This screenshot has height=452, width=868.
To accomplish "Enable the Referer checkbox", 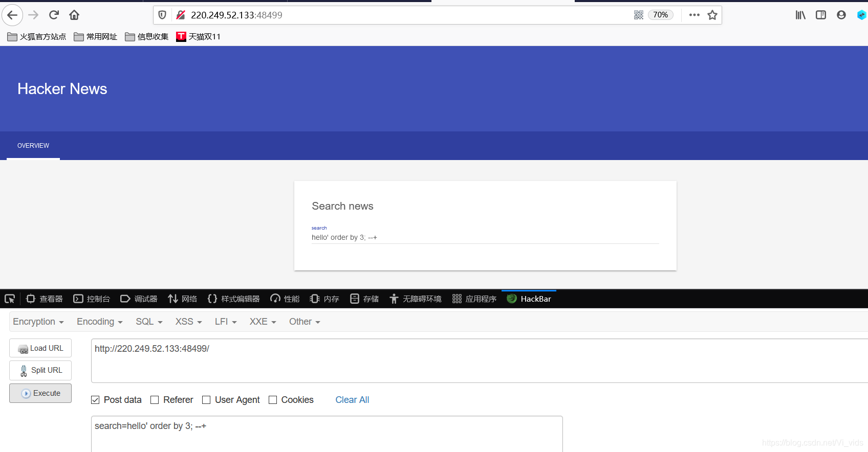I will (x=155, y=400).
